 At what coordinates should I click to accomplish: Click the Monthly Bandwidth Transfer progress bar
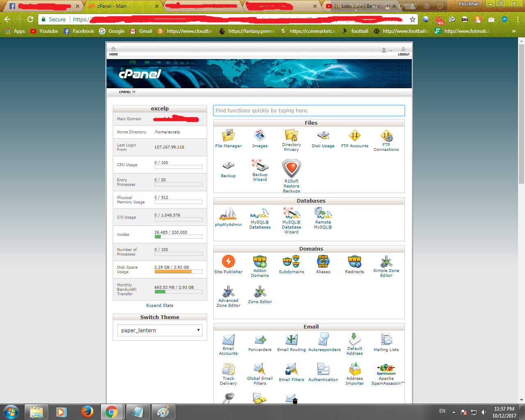click(178, 292)
